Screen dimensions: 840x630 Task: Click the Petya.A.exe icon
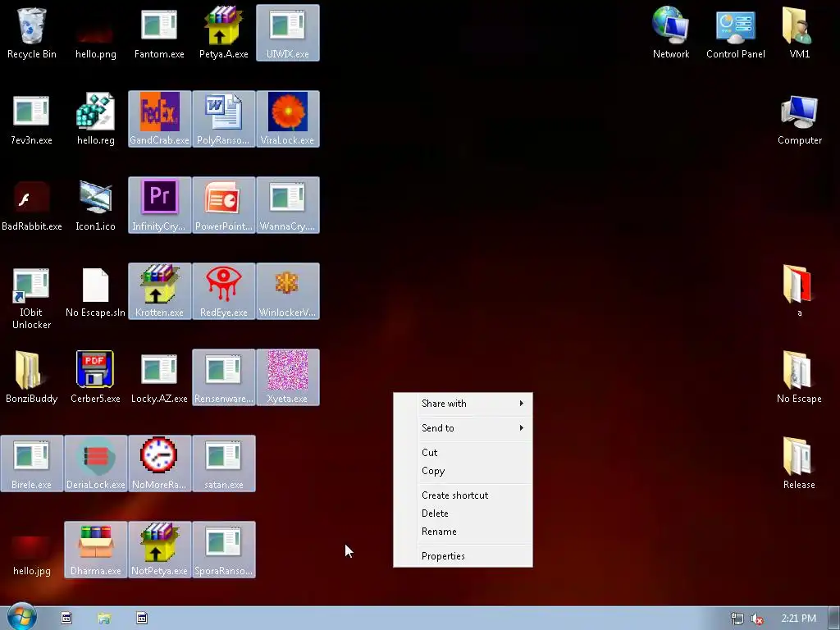223,33
